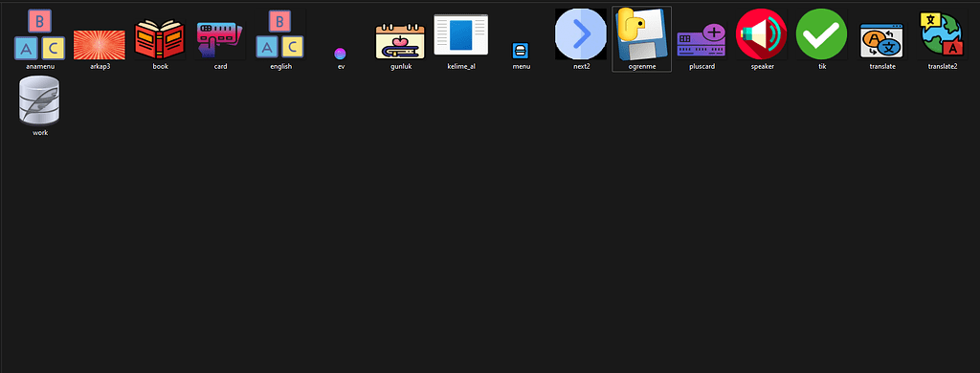Select the ogrenme Python file
This screenshot has width=980, height=373.
pyautogui.click(x=641, y=34)
